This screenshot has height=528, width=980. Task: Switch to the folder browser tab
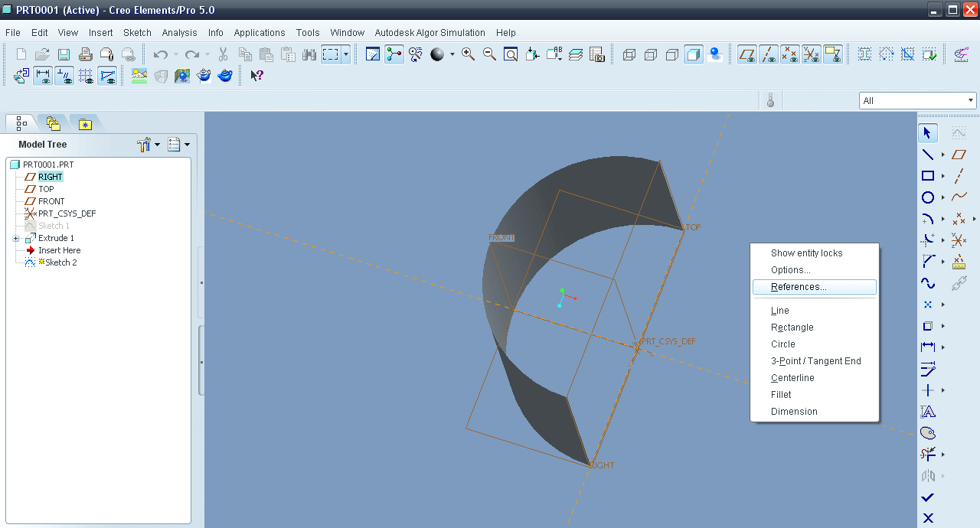tap(53, 123)
